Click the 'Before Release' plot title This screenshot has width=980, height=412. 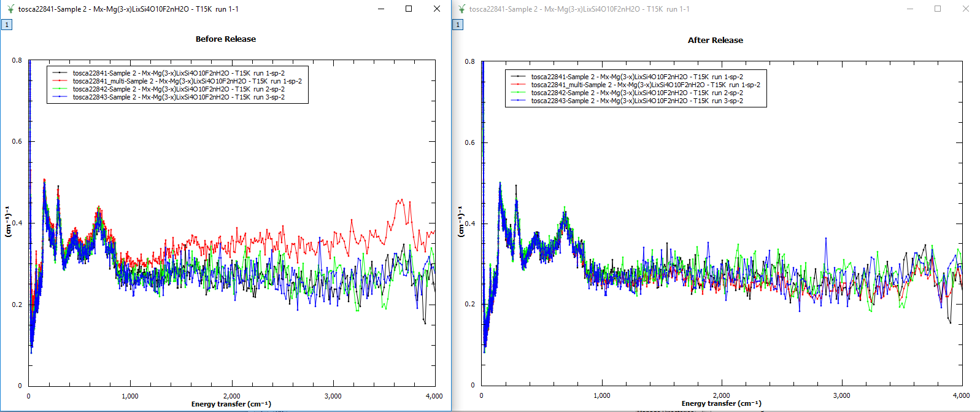point(225,39)
